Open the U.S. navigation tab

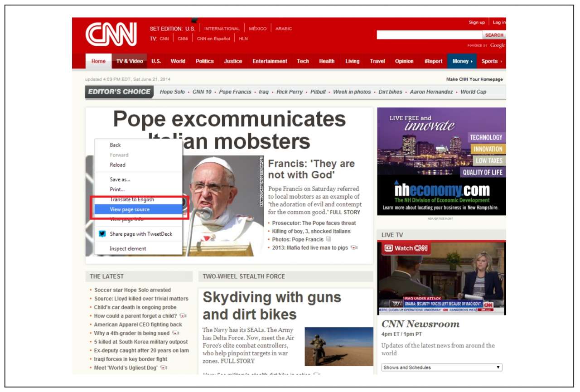156,61
